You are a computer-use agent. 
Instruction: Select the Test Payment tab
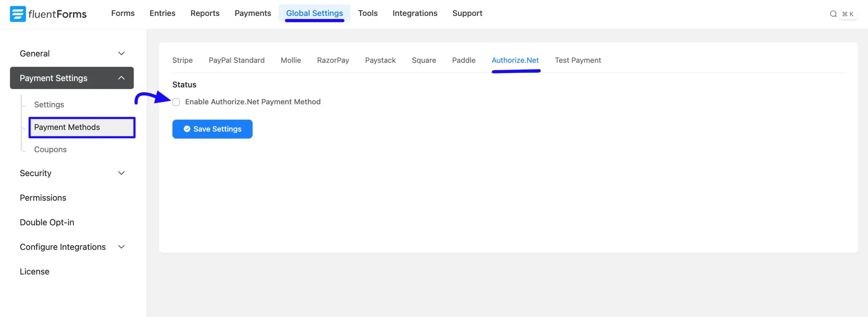tap(578, 60)
